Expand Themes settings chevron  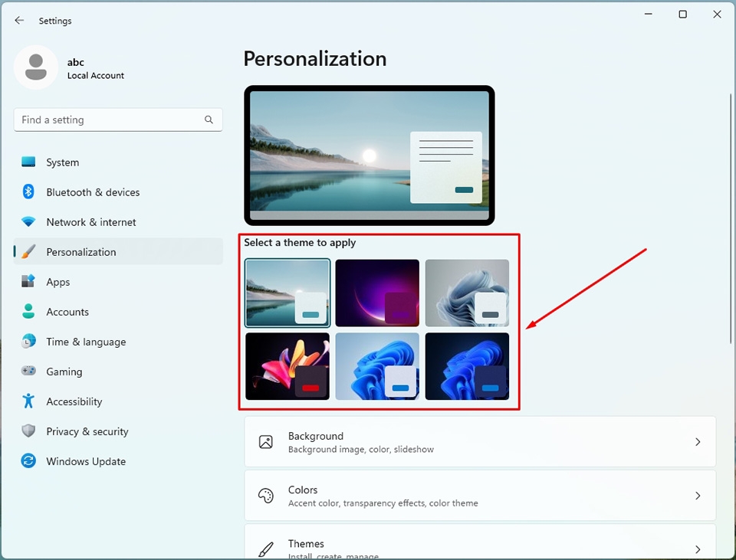[x=698, y=549]
